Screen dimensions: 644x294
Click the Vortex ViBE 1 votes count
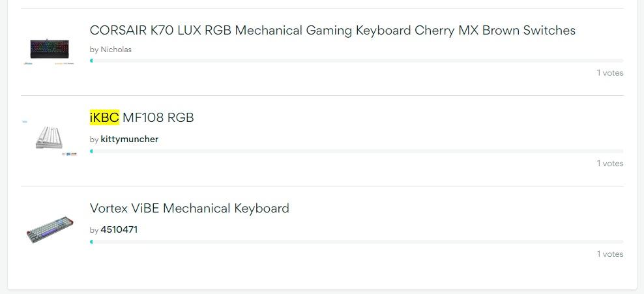610,254
